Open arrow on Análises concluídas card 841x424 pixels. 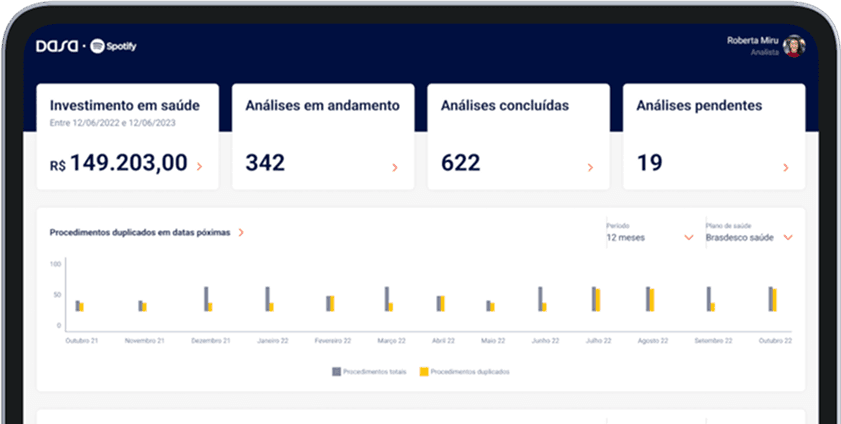590,168
